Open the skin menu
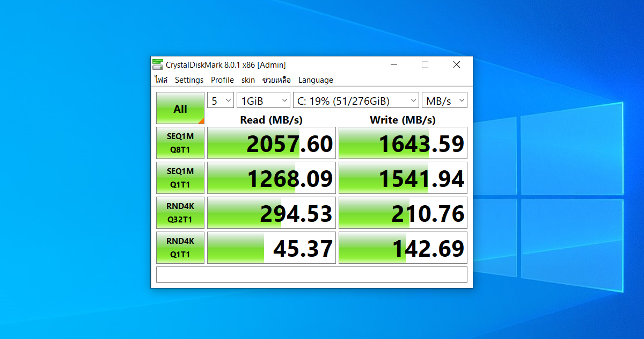The width and height of the screenshot is (644, 339). 248,80
